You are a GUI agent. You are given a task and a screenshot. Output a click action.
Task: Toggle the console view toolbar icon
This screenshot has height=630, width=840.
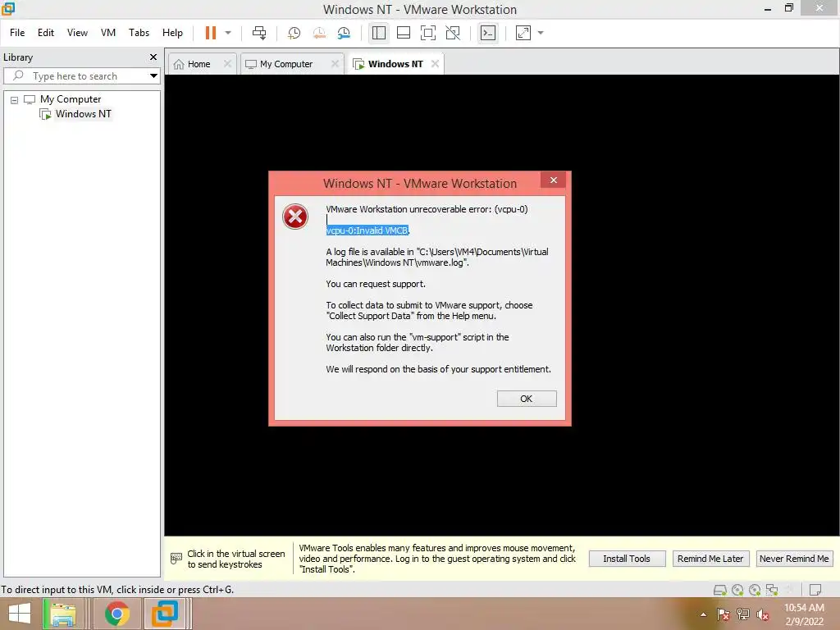[x=488, y=33]
